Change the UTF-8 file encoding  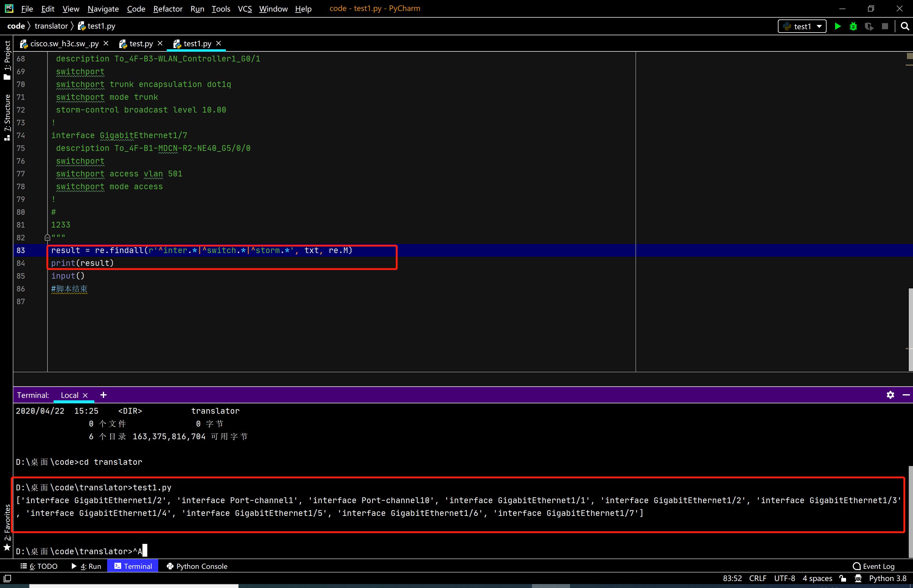pyautogui.click(x=784, y=578)
